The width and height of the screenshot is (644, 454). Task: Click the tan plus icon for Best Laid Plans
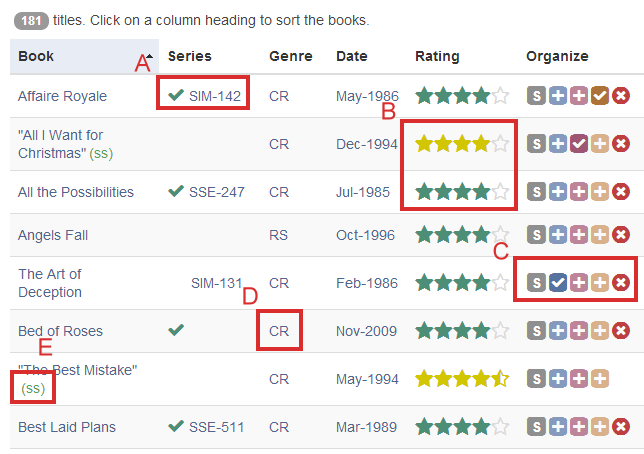click(x=600, y=427)
